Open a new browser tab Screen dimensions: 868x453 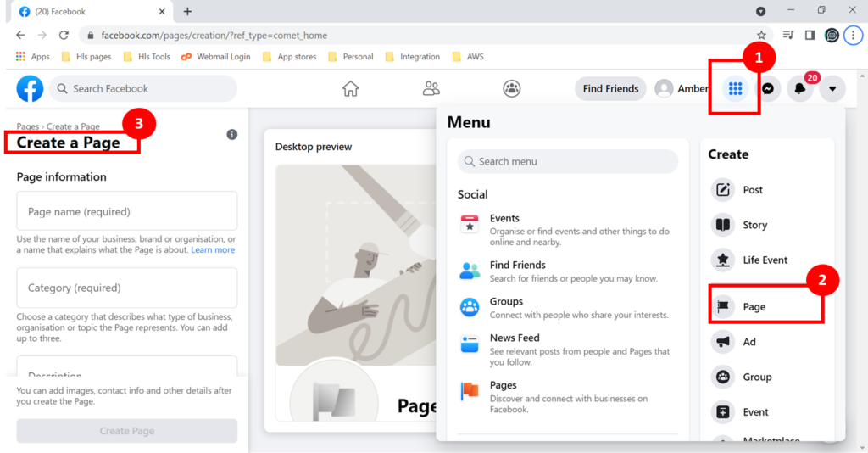[187, 12]
